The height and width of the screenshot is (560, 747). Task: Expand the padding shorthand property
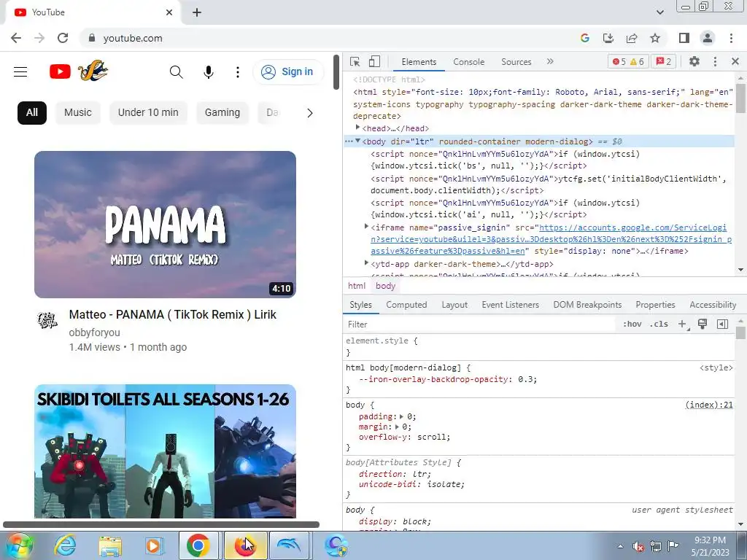(402, 416)
